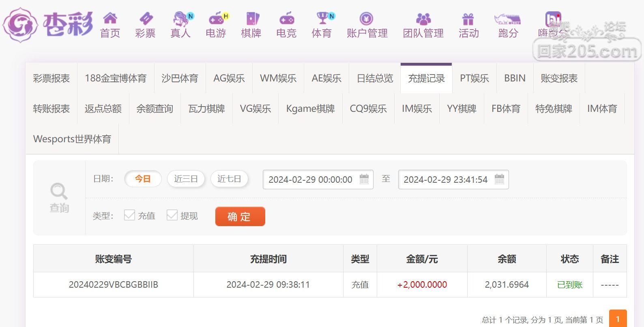The image size is (644, 327).
Task: Click the end date input field
Action: coord(446,180)
